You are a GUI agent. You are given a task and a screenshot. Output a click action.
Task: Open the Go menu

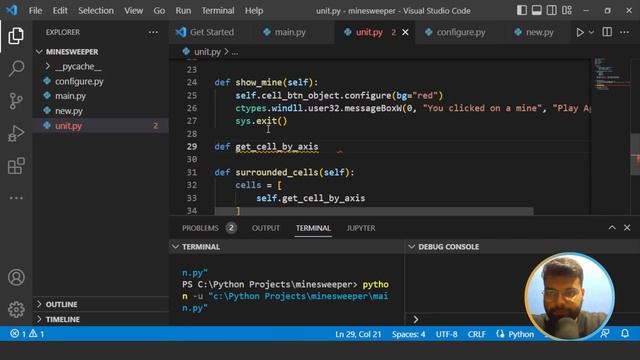tap(159, 11)
